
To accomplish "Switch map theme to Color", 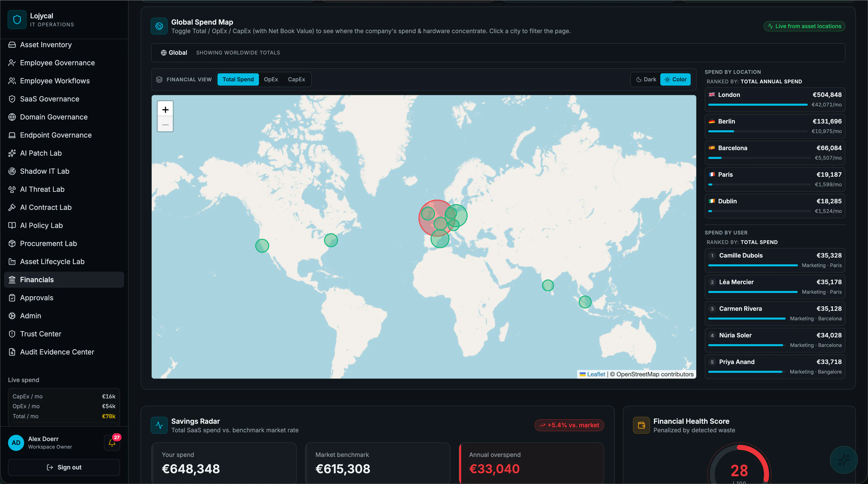I will tap(676, 80).
